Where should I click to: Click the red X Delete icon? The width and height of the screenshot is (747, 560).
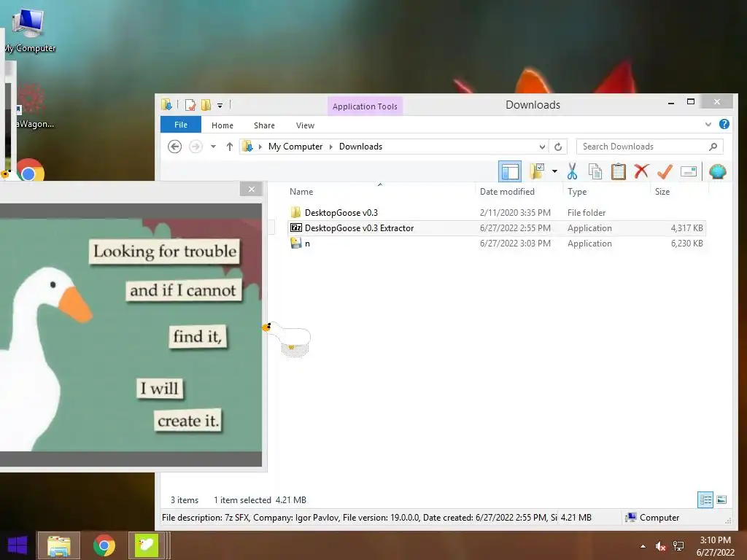(641, 171)
